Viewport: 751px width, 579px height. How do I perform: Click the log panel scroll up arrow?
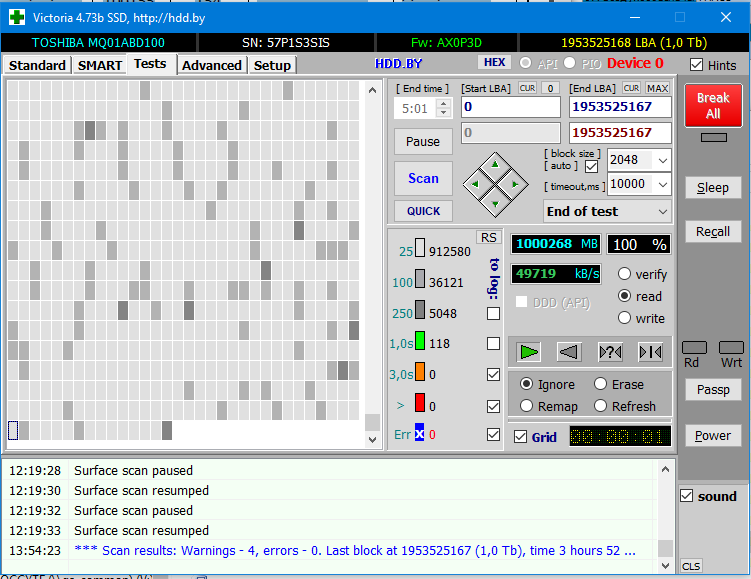pyautogui.click(x=665, y=469)
